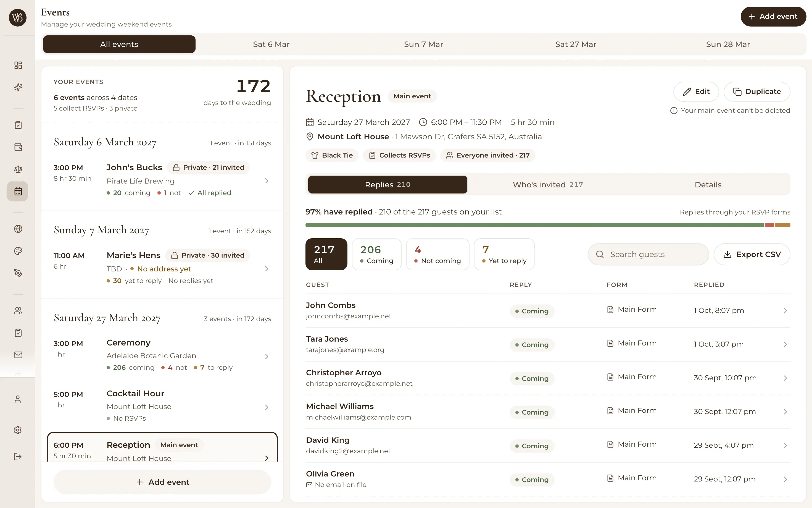Click the logout icon in sidebar
This screenshot has width=812, height=508.
coord(18,456)
